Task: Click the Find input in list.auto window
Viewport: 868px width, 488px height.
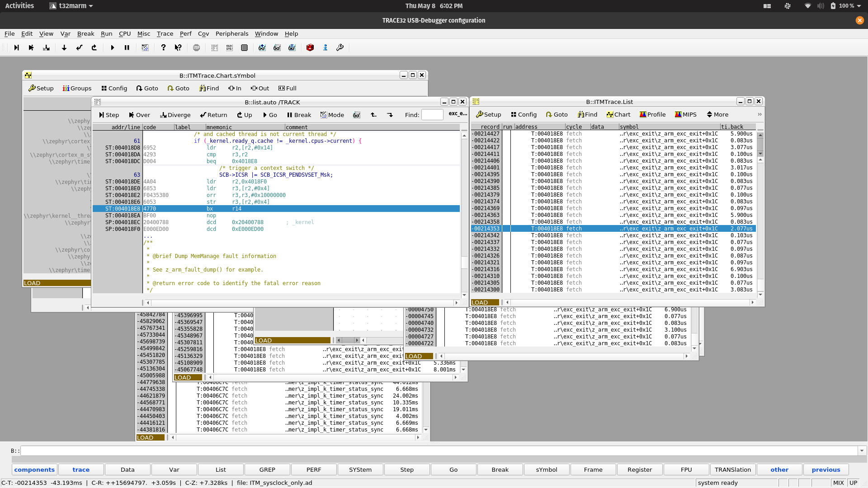Action: [x=432, y=115]
